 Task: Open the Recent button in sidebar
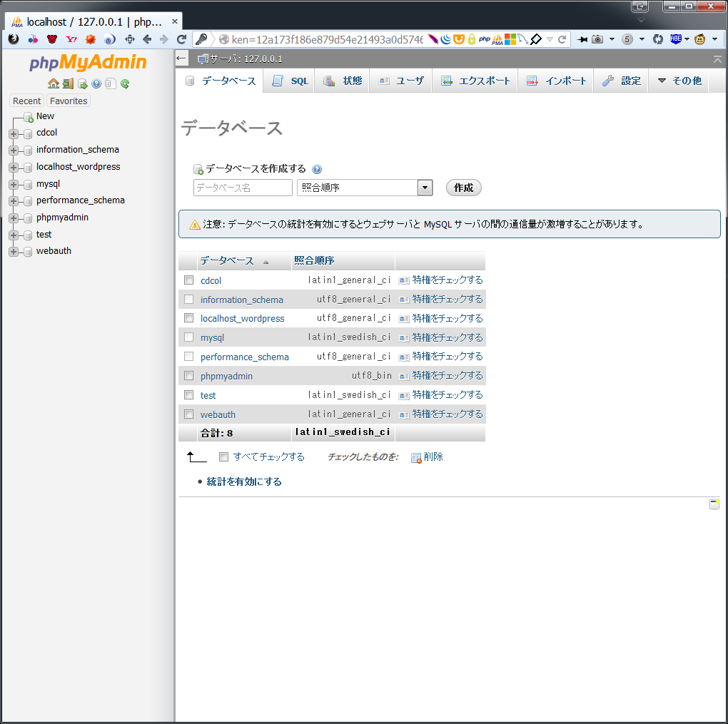pyautogui.click(x=26, y=101)
